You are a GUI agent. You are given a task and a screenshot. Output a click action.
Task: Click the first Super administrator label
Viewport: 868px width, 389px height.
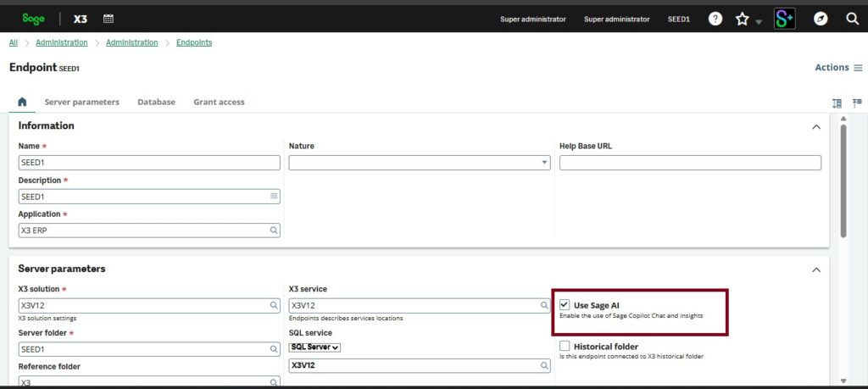(533, 19)
